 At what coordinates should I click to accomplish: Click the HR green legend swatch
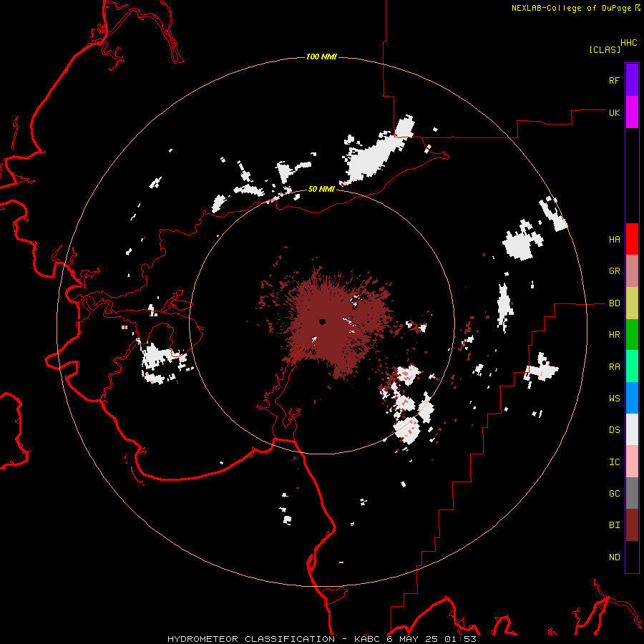[632, 334]
